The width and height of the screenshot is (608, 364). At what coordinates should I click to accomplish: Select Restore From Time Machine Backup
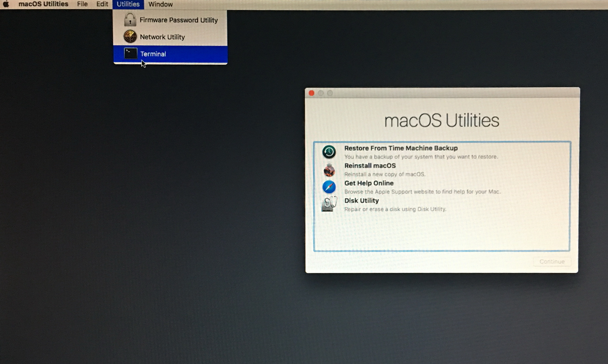[x=442, y=152]
